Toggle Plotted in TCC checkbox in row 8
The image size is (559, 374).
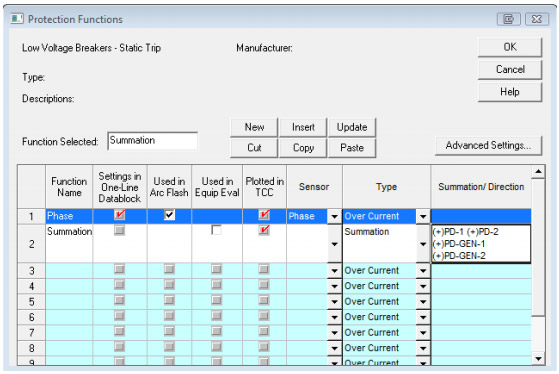[264, 347]
